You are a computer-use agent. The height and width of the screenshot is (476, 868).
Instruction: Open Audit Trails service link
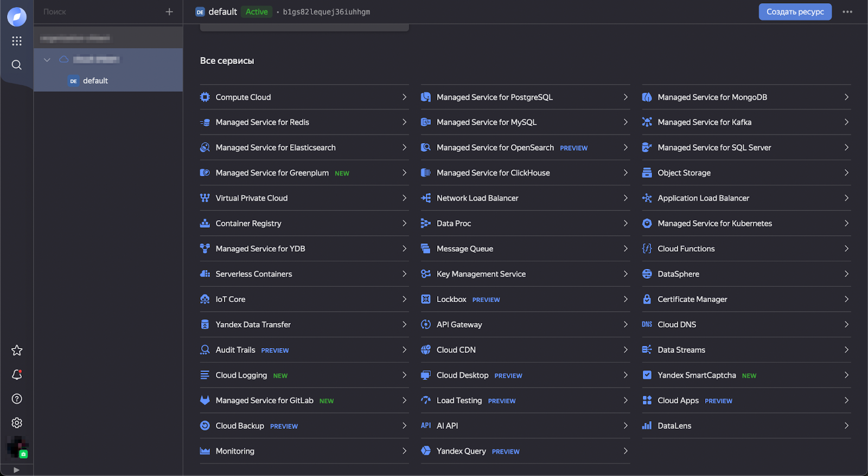pyautogui.click(x=235, y=350)
